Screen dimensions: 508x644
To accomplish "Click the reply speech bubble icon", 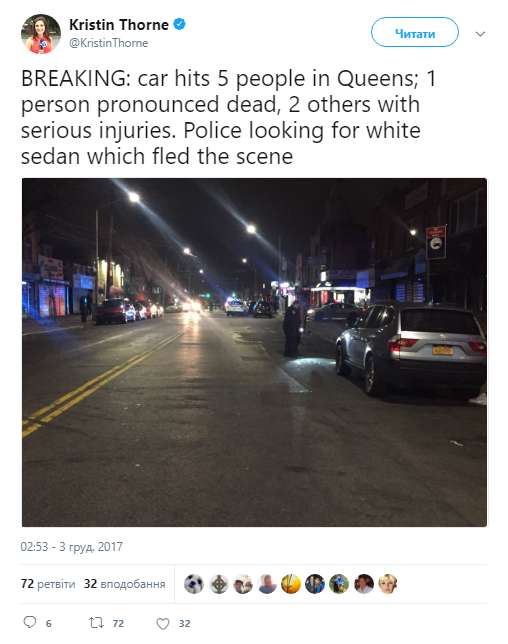I will pyautogui.click(x=30, y=622).
